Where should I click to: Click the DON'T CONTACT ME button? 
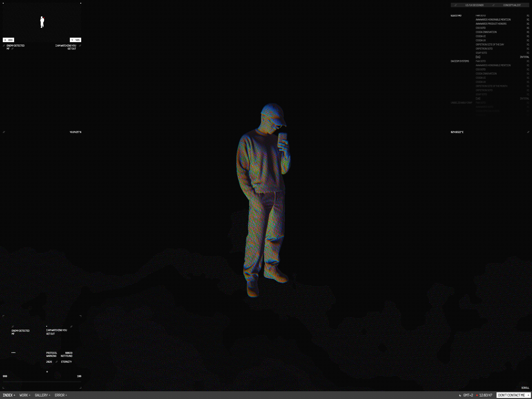513,395
